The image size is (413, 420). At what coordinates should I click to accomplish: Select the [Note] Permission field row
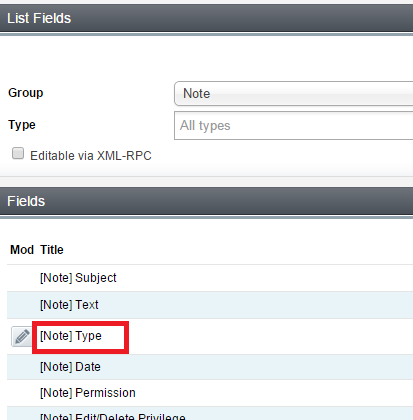tap(210, 393)
